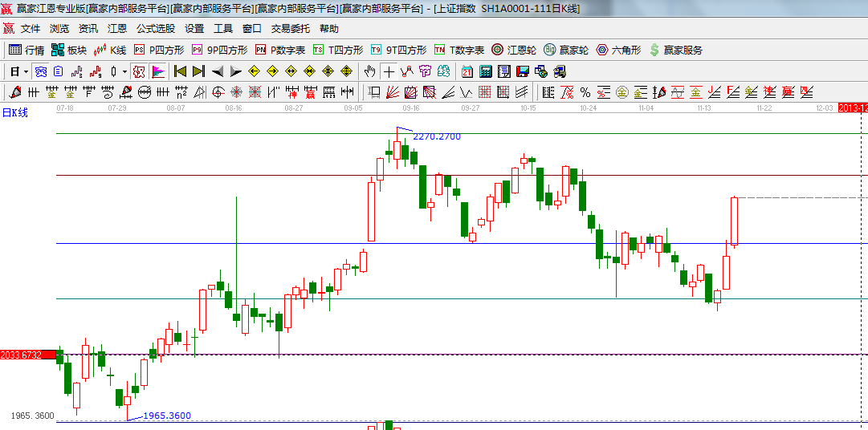Jump to first bar with skip-to-start arrow

(x=180, y=71)
